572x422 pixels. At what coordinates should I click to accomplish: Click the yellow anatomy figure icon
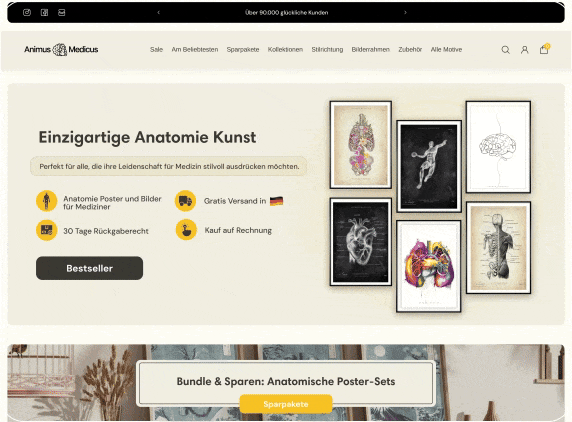[x=47, y=201]
